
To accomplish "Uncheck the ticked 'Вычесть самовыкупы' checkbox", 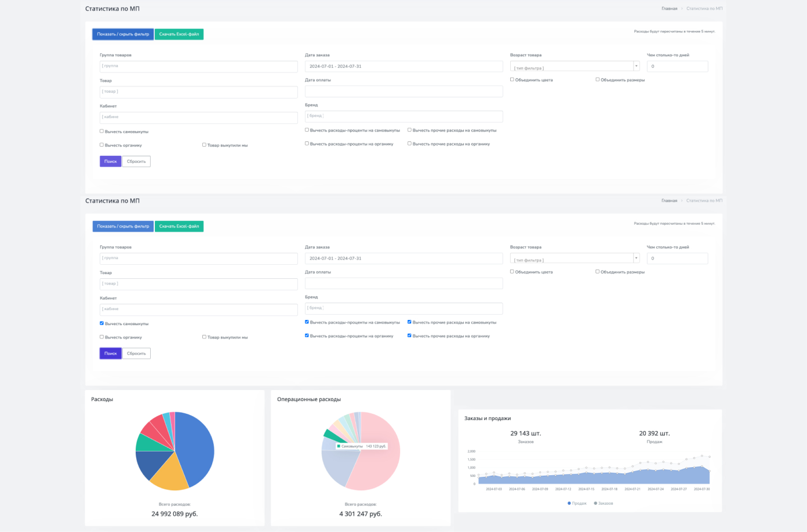I will point(102,323).
